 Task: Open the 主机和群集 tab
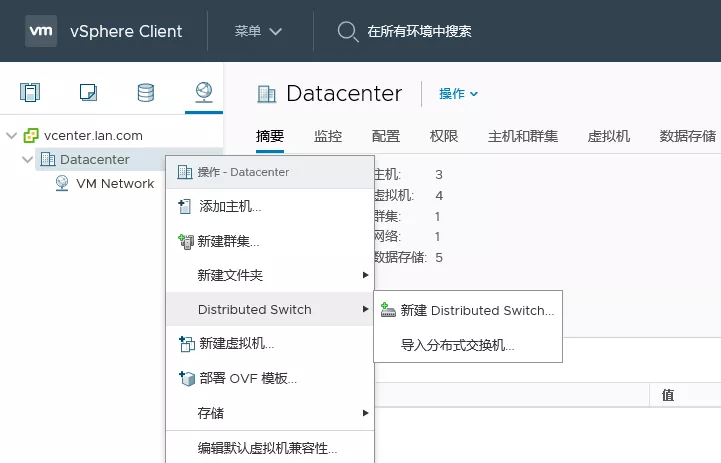(522, 137)
